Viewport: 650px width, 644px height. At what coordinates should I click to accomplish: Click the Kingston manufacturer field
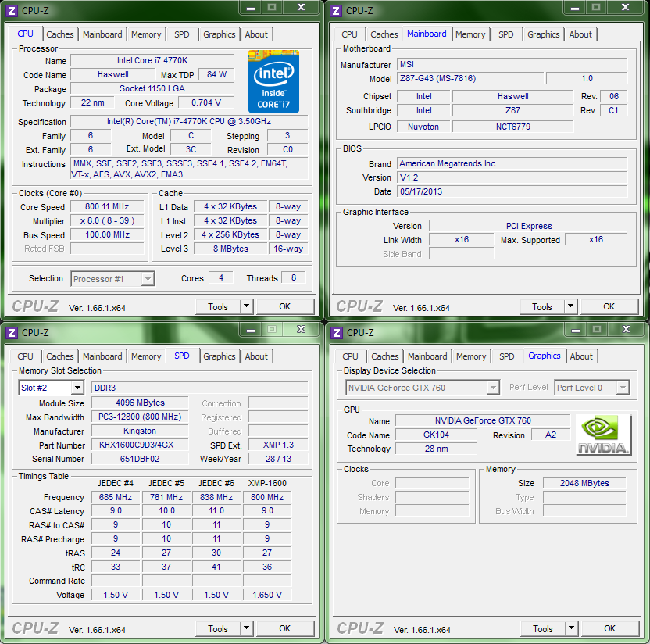[140, 431]
